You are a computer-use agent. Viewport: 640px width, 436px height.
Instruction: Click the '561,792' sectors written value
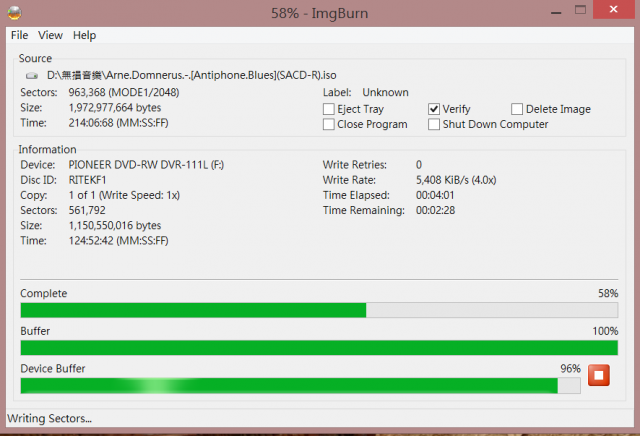pos(87,210)
